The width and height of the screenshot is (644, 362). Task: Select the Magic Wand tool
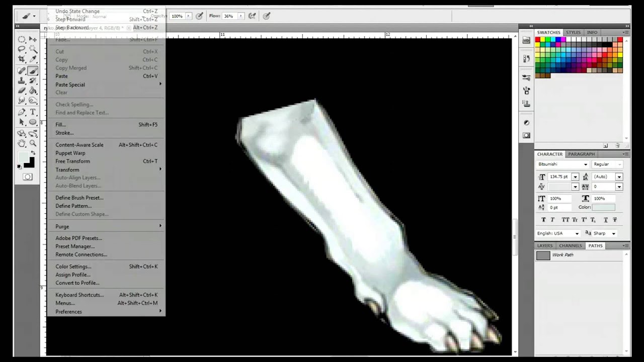33,49
